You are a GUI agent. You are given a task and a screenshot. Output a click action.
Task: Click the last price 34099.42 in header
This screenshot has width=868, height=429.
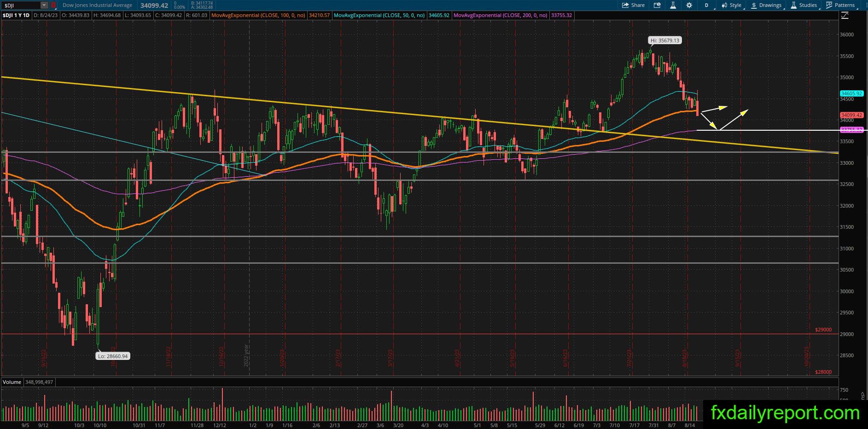[x=154, y=5]
